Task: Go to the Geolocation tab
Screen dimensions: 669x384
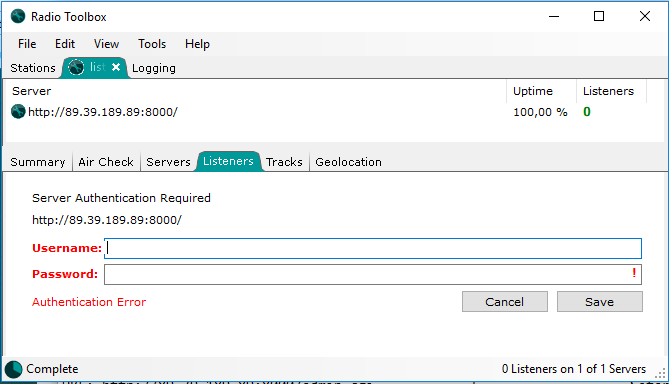Action: pos(348,162)
